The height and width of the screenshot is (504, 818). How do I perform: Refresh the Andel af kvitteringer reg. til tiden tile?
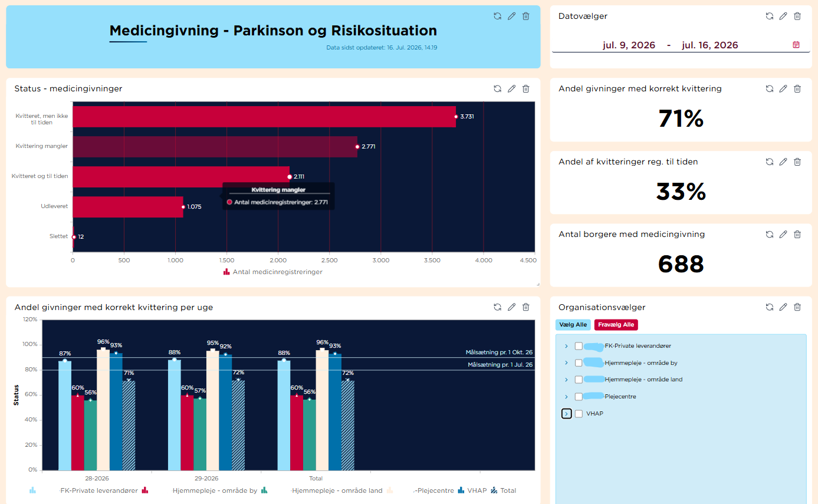769,162
